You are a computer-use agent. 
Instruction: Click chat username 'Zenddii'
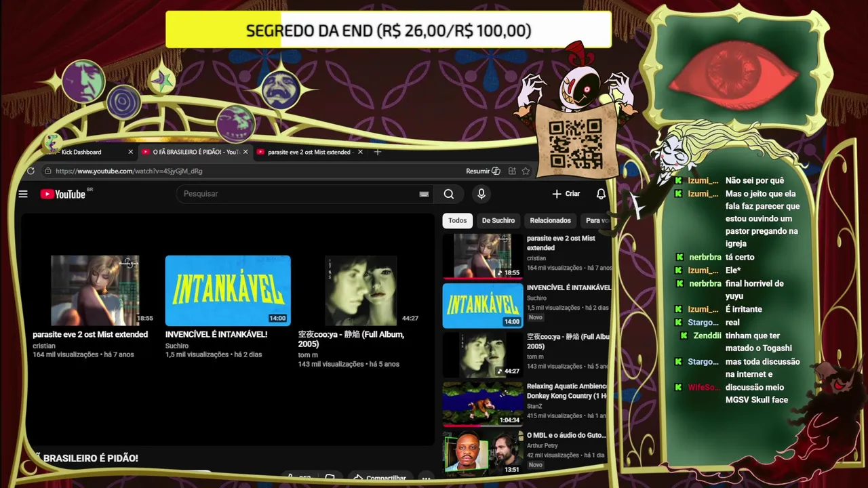coord(708,335)
